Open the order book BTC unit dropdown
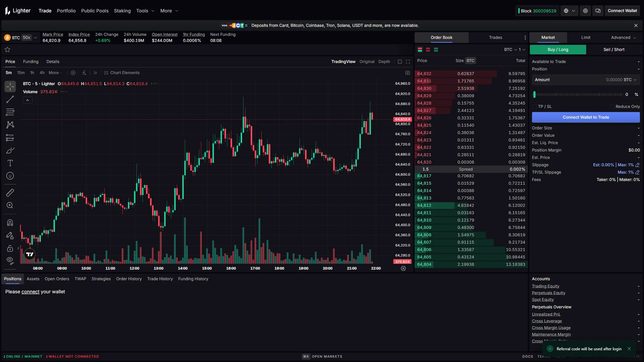The height and width of the screenshot is (362, 644). coord(511,50)
